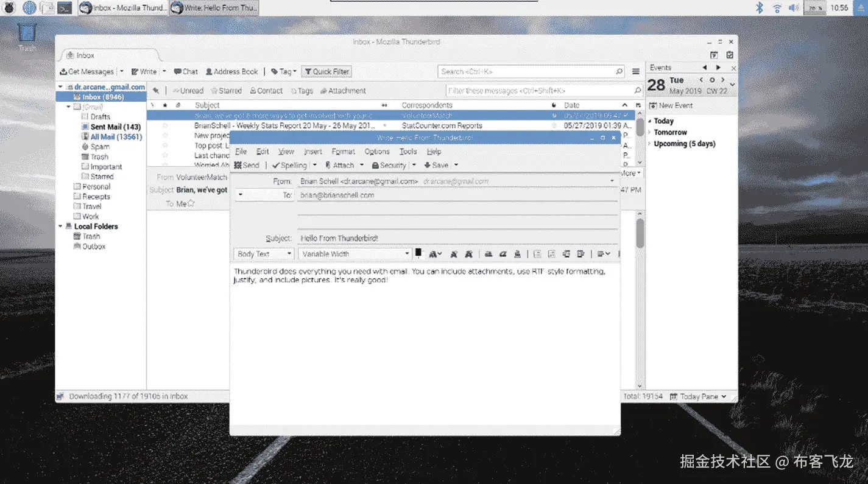The image size is (868, 484).
Task: Open the Tools menu in compose window
Action: [408, 152]
